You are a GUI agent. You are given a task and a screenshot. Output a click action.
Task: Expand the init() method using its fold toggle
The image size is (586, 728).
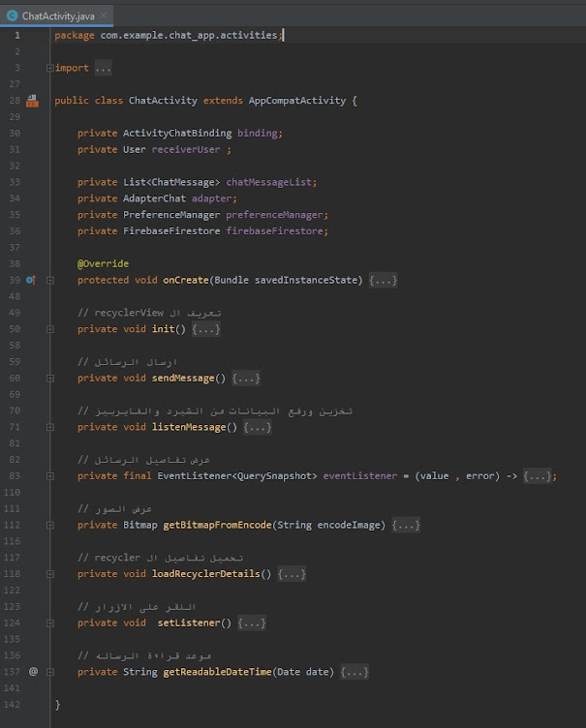[x=49, y=329]
